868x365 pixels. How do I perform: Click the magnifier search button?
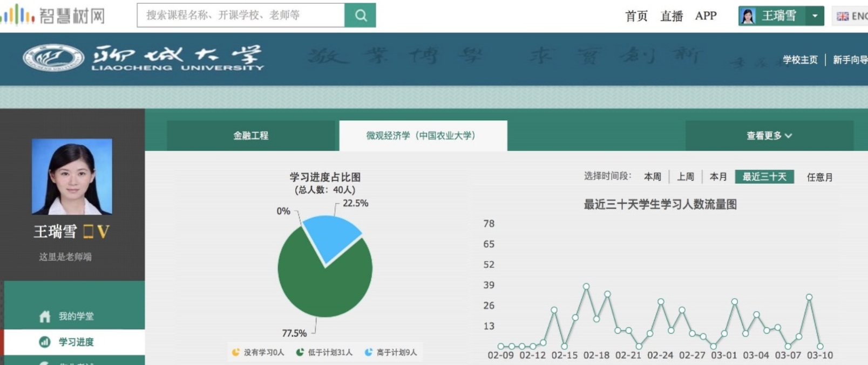coord(360,16)
